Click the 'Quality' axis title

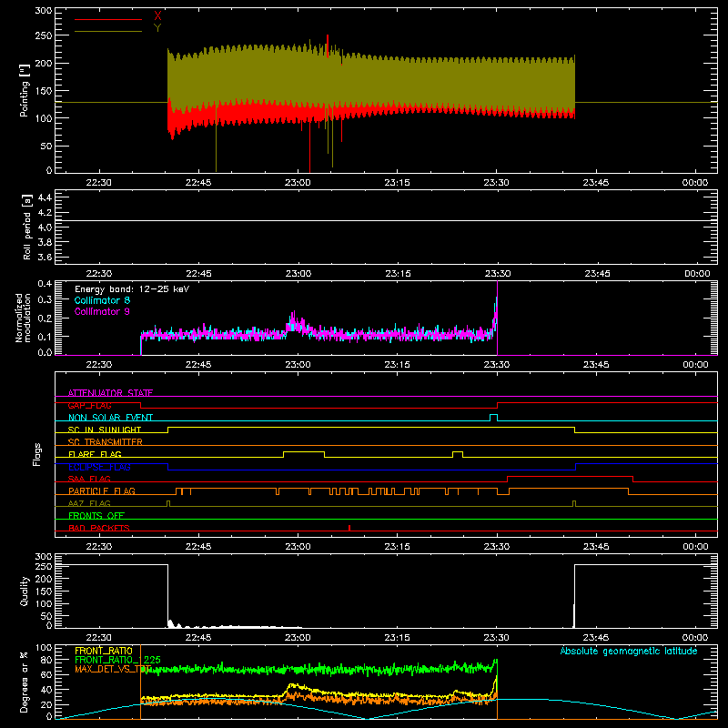click(25, 591)
